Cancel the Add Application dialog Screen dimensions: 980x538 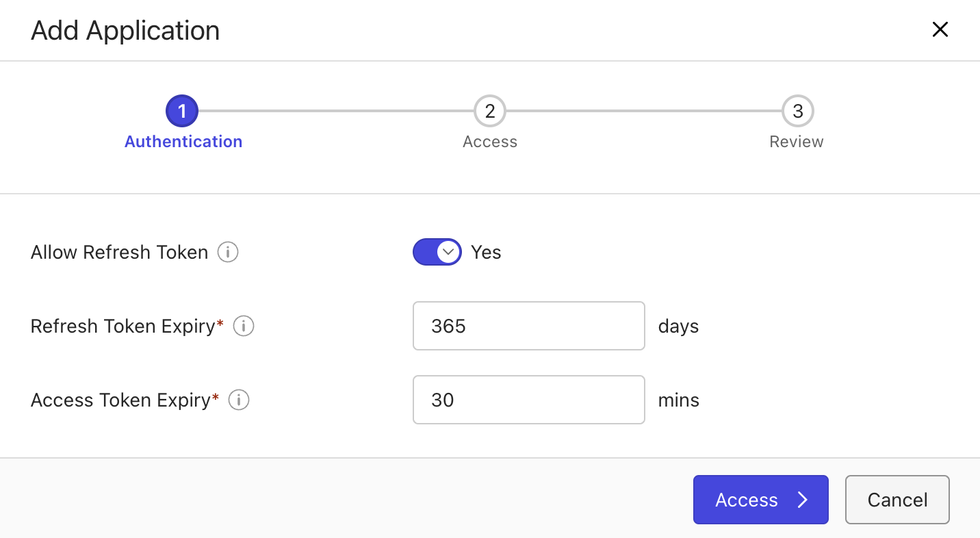(897, 500)
